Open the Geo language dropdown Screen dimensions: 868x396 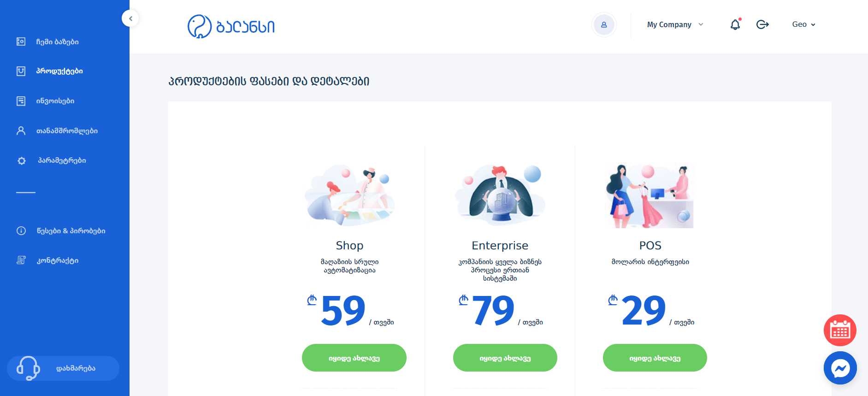(803, 24)
